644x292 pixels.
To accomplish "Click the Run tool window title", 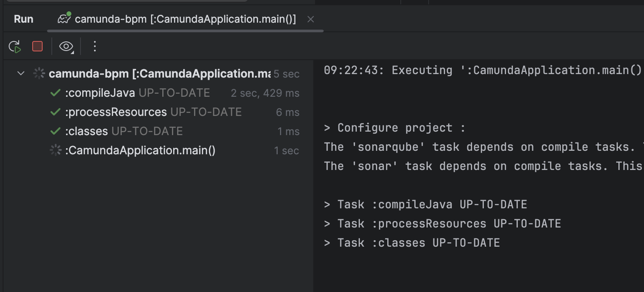I will pyautogui.click(x=23, y=19).
